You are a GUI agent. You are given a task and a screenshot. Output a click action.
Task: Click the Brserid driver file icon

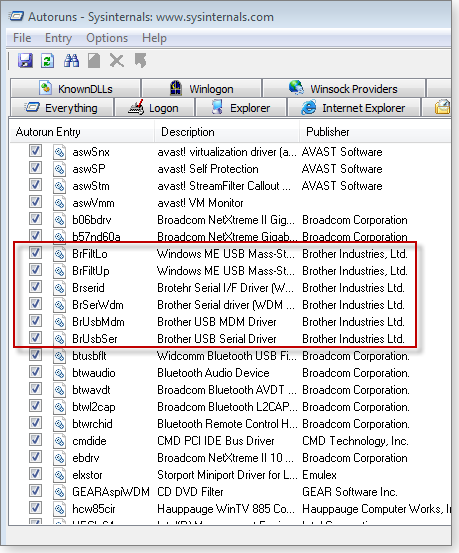point(59,288)
